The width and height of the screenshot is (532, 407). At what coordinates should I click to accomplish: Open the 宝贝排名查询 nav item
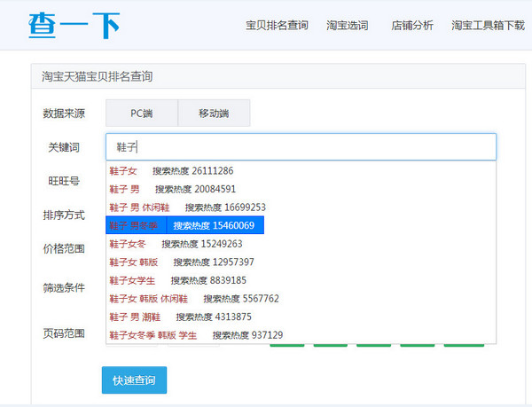point(277,26)
